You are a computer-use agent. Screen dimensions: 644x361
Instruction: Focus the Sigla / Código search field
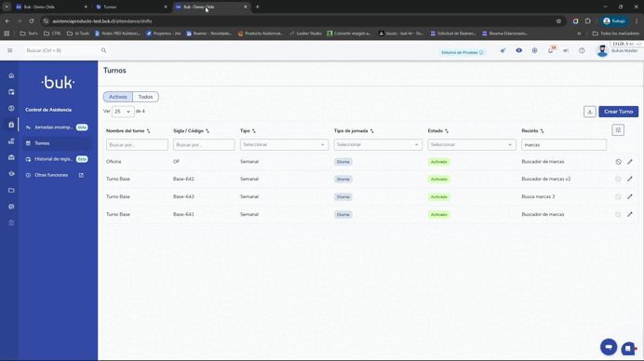click(204, 144)
